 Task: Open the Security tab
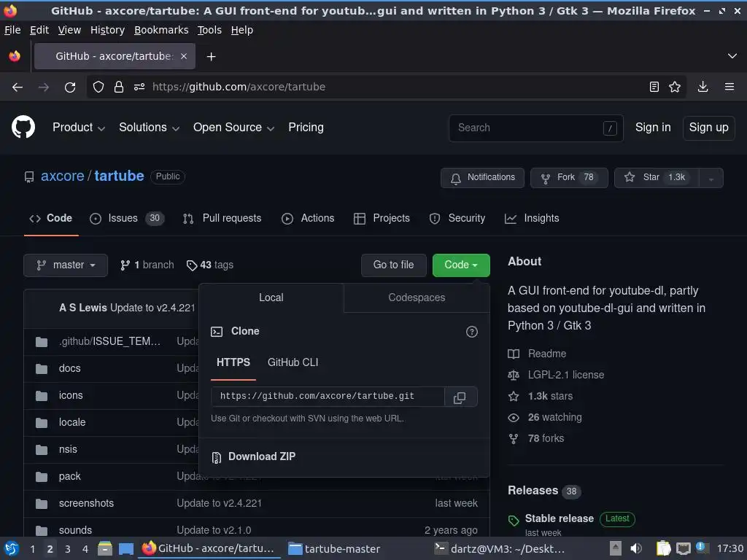pos(457,219)
